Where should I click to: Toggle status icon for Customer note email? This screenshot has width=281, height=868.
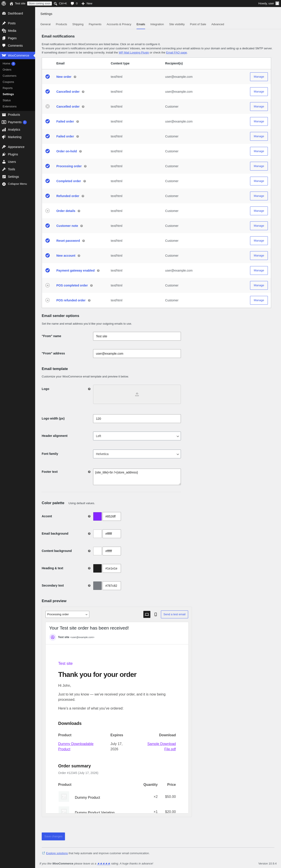(48, 225)
